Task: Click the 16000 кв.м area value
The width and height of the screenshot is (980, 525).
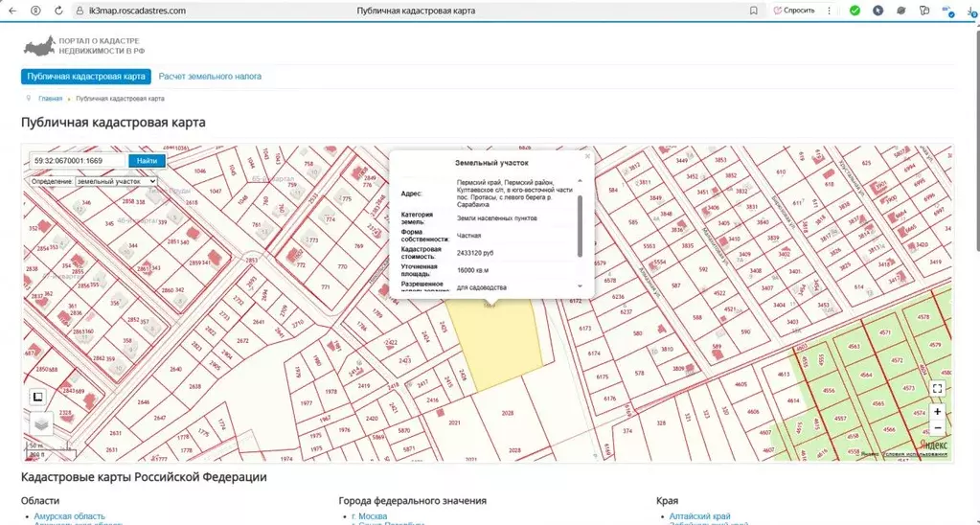Action: click(473, 270)
